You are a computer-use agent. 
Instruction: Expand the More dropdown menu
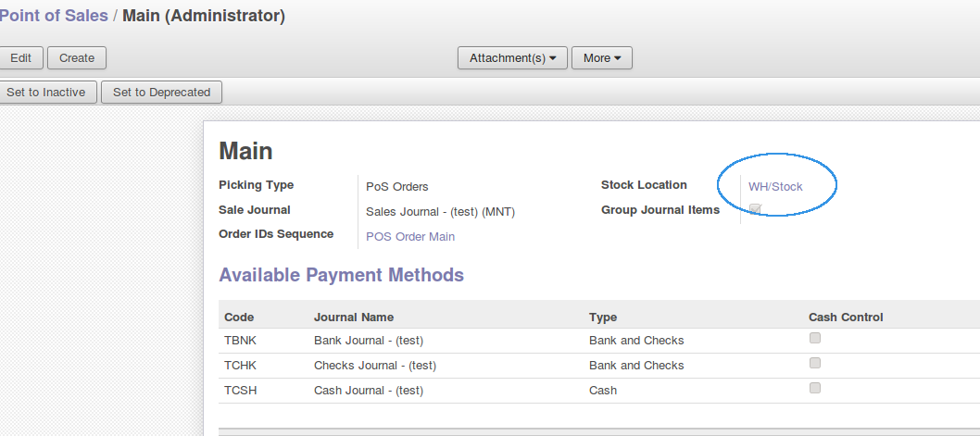(x=602, y=58)
